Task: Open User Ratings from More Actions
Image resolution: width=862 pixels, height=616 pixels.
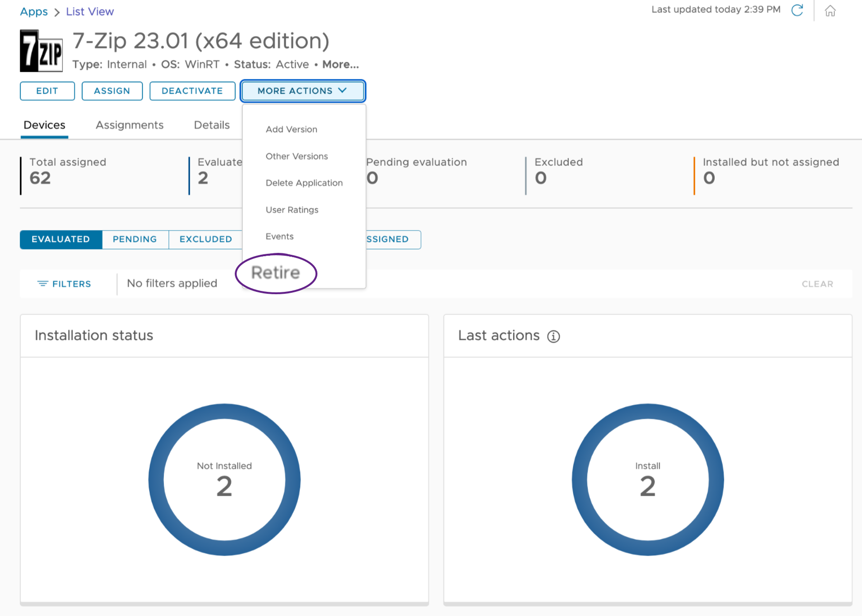Action: [292, 210]
